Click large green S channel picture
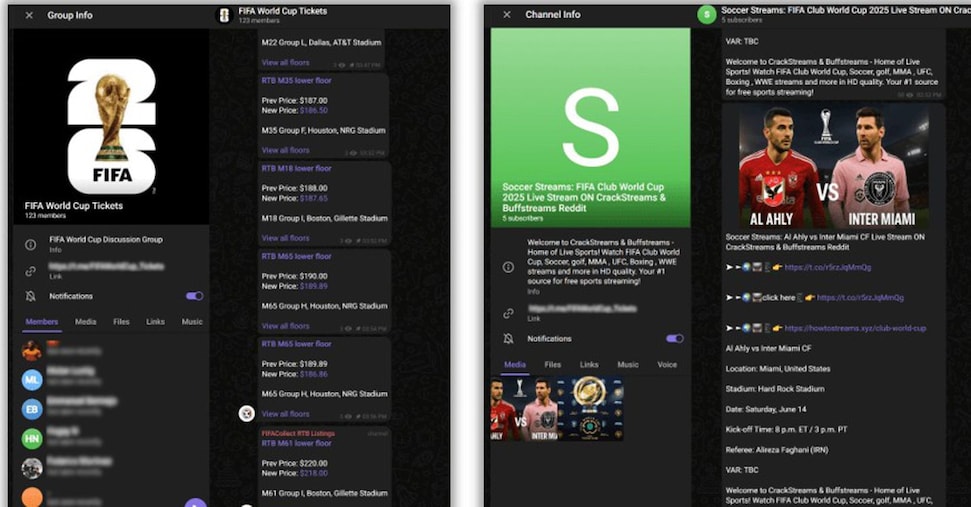Image resolution: width=971 pixels, height=507 pixels. [590, 128]
